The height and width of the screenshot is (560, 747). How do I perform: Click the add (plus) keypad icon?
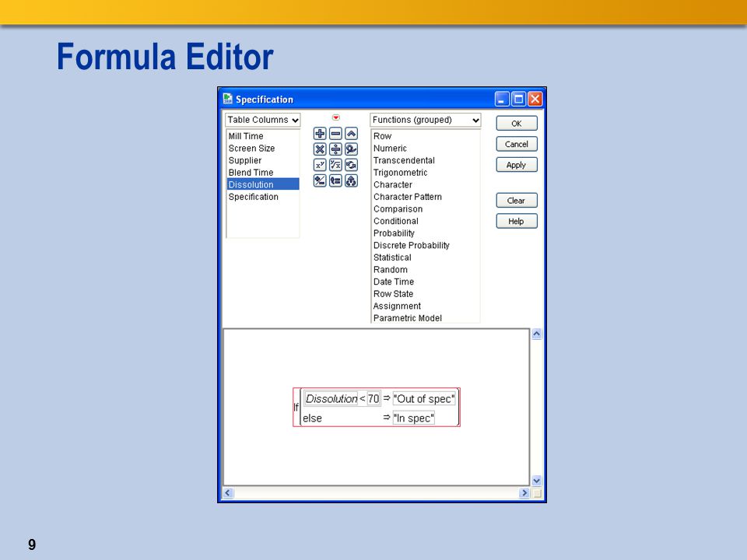[x=320, y=134]
